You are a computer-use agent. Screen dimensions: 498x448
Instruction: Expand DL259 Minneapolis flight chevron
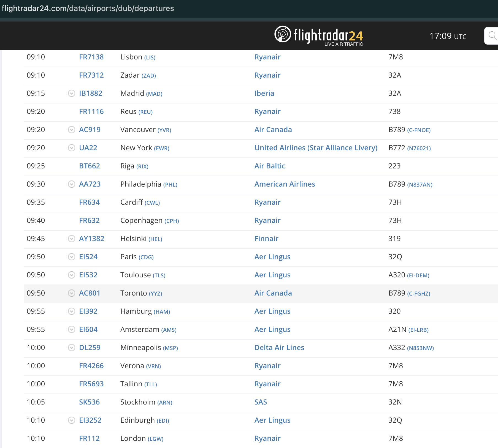[x=71, y=348]
